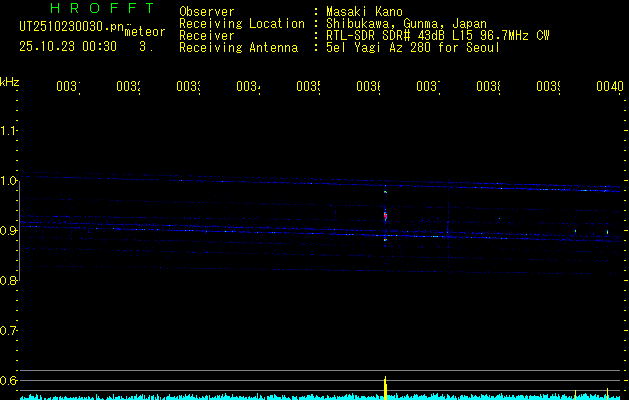Click the bright meteor echo in spectrogram
Viewport: 629px width, 400px height.
386,214
